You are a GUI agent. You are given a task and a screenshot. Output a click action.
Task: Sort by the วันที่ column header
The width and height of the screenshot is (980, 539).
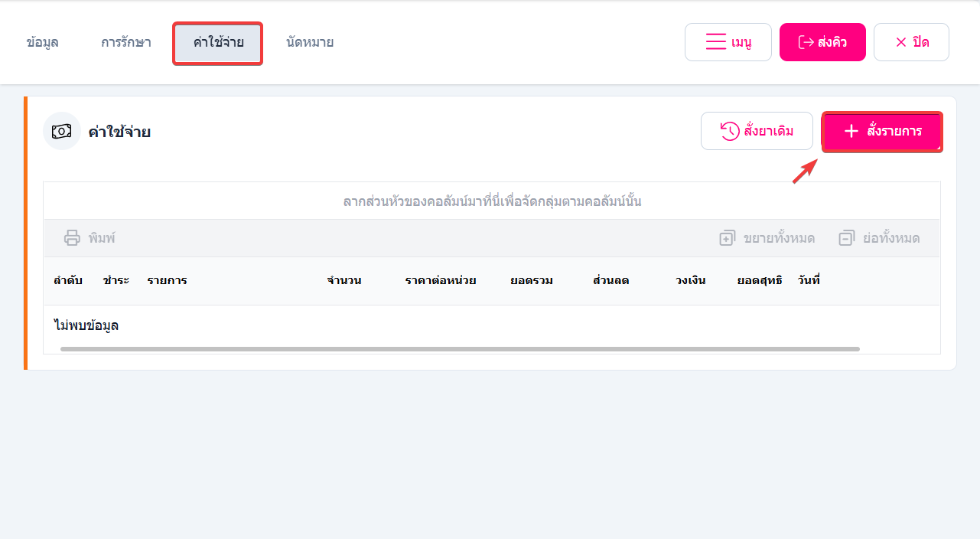(x=809, y=280)
